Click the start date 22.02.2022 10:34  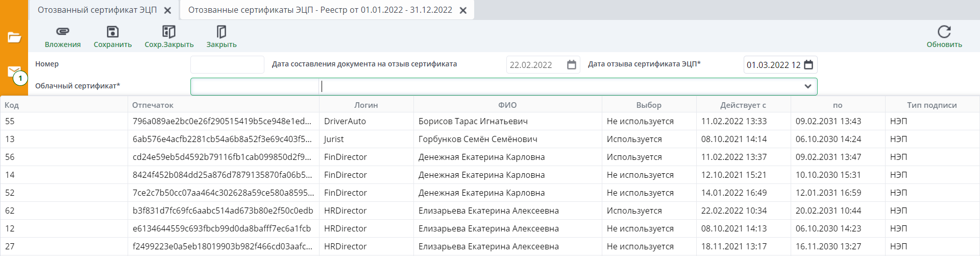734,211
